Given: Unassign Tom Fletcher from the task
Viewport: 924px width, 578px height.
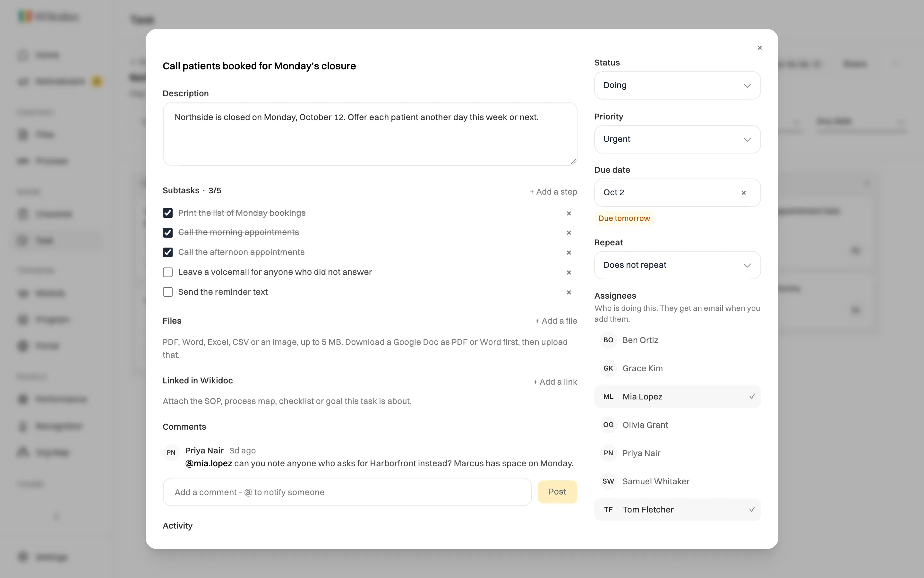Looking at the screenshot, I should point(677,510).
